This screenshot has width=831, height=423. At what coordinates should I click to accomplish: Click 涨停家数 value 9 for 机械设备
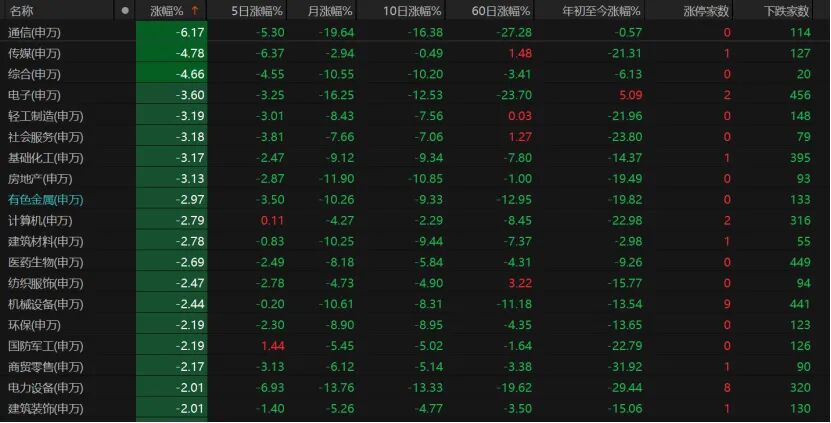(x=727, y=304)
